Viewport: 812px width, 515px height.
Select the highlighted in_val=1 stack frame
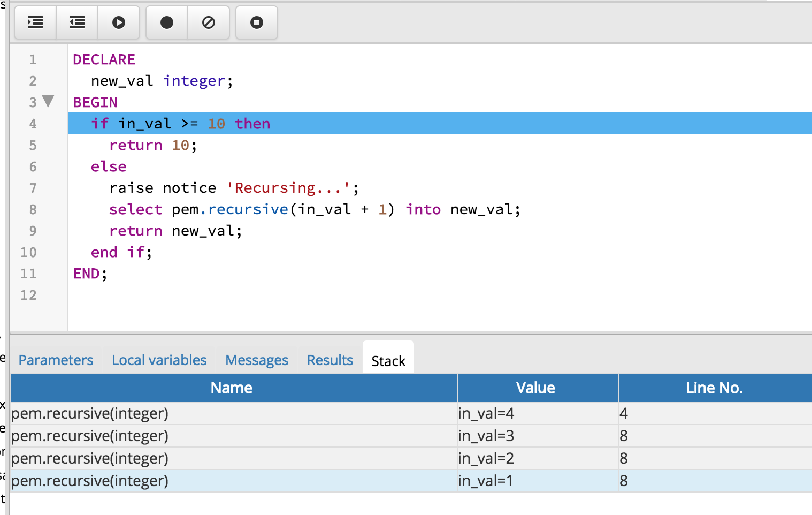point(233,481)
